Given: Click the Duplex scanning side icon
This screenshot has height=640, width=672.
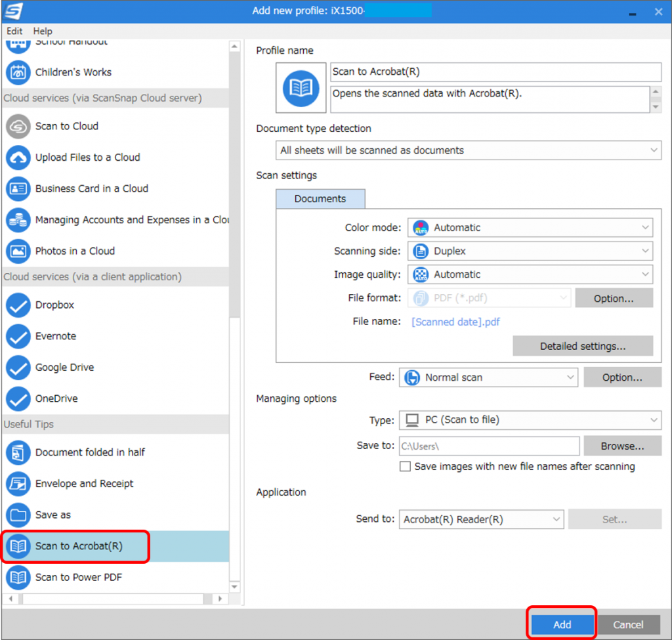Looking at the screenshot, I should [421, 251].
